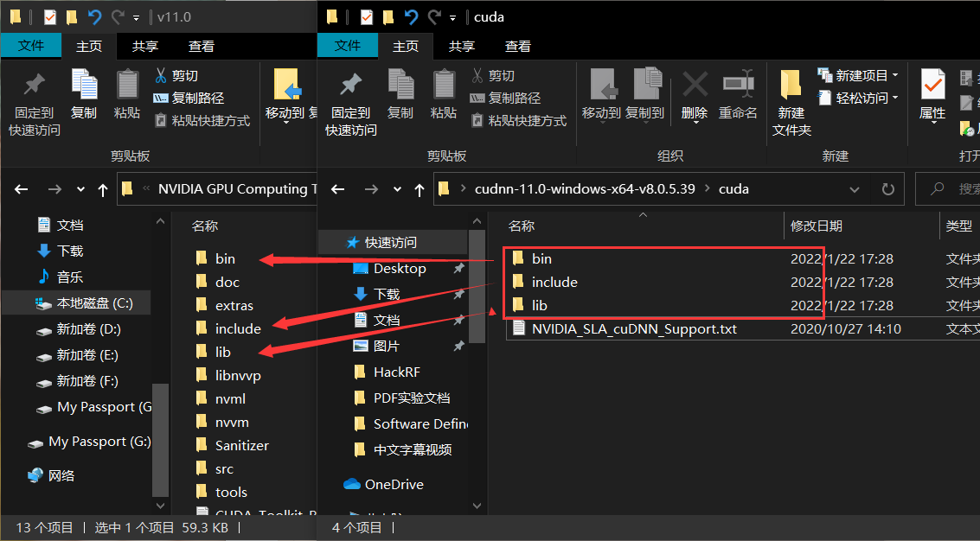This screenshot has height=541, width=980.
Task: Go Up one level in cuda window
Action: [420, 189]
